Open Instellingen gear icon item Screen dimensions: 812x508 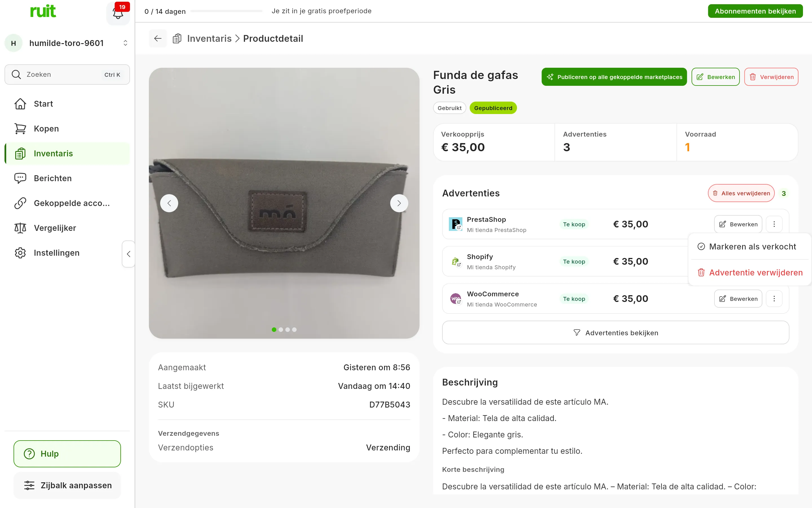[x=67, y=253]
